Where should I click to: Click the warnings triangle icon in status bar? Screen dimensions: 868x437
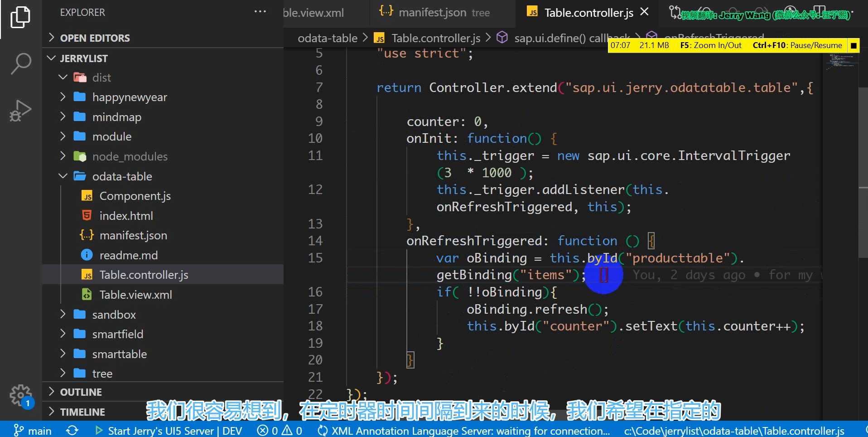click(x=287, y=430)
